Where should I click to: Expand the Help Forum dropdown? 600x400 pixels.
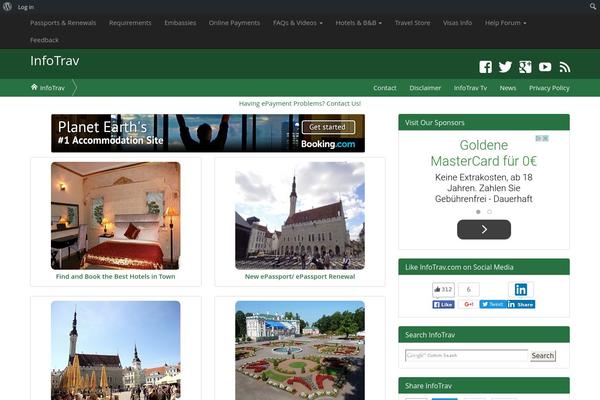[505, 23]
